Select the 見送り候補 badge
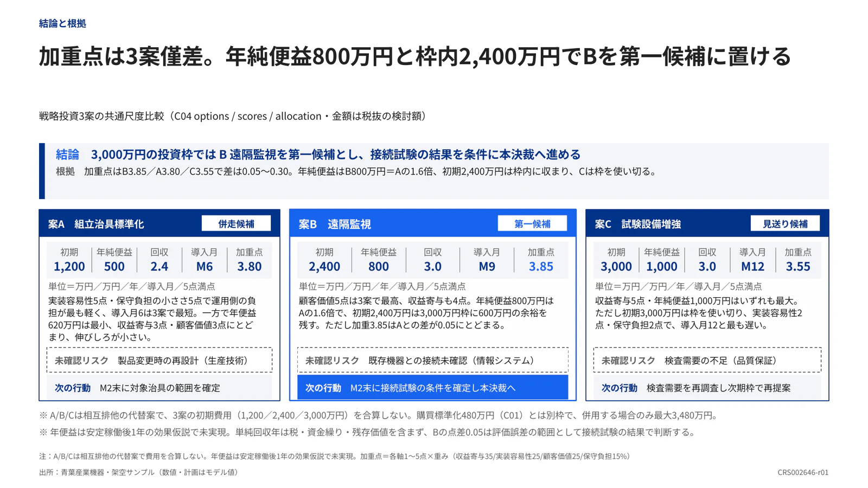 click(785, 223)
